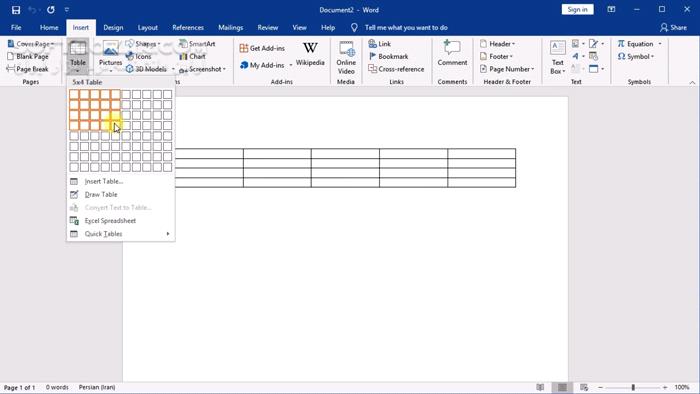Click the Redo icon in quick access
The image size is (700, 394).
click(x=50, y=10)
